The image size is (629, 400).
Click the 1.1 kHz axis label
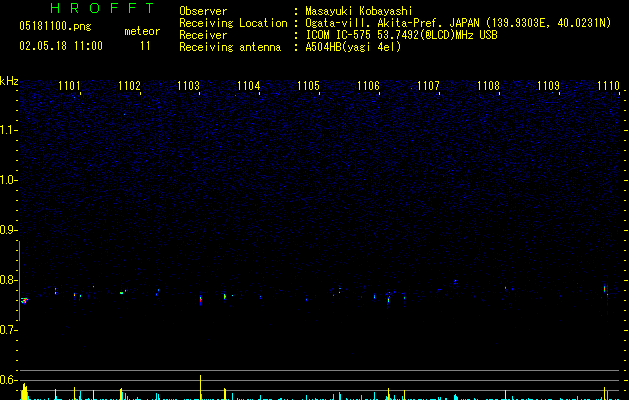click(x=8, y=130)
